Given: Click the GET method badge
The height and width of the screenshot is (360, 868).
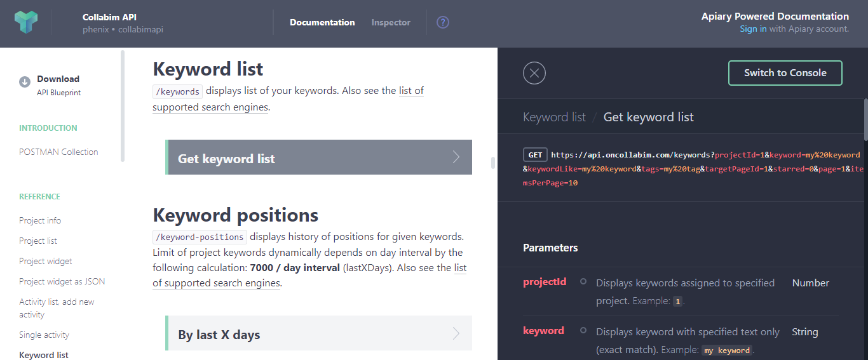Looking at the screenshot, I should pos(535,155).
